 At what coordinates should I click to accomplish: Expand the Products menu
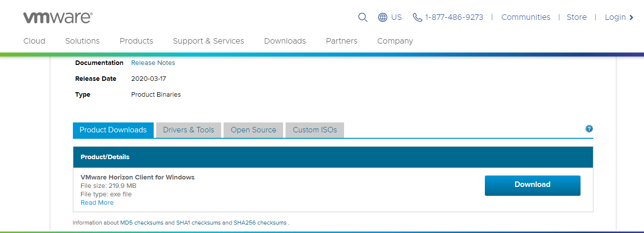click(x=136, y=41)
